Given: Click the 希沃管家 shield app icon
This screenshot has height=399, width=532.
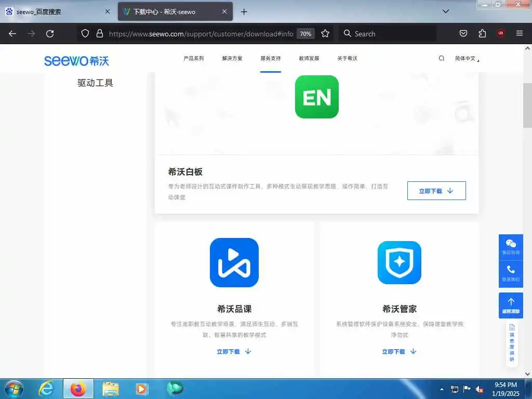Looking at the screenshot, I should click(400, 262).
